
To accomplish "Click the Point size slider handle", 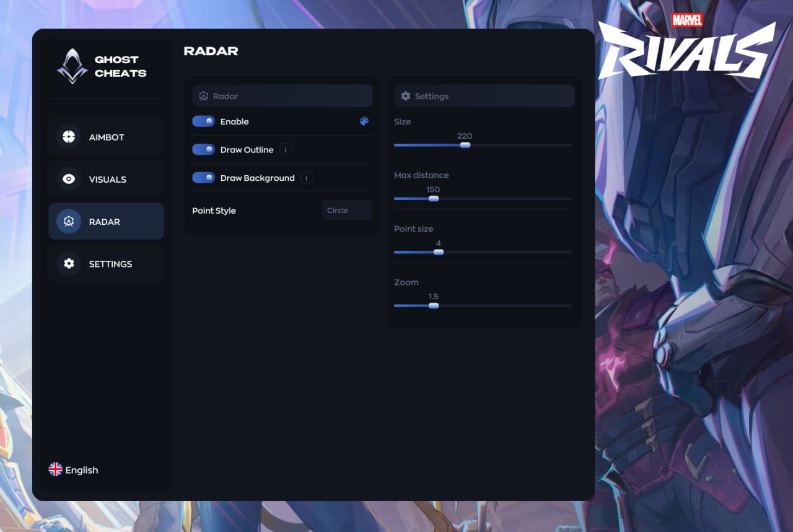I will [439, 252].
